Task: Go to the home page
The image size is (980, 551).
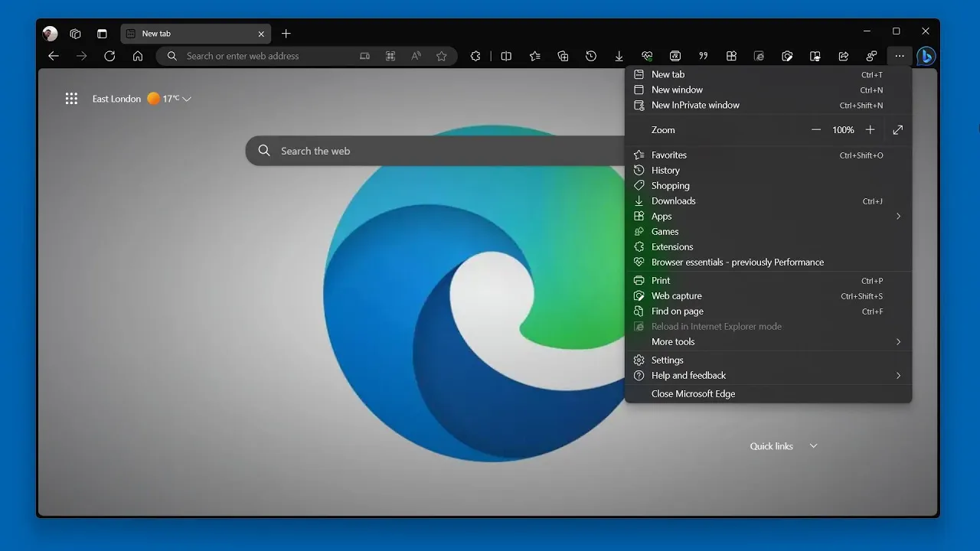Action: click(x=138, y=56)
